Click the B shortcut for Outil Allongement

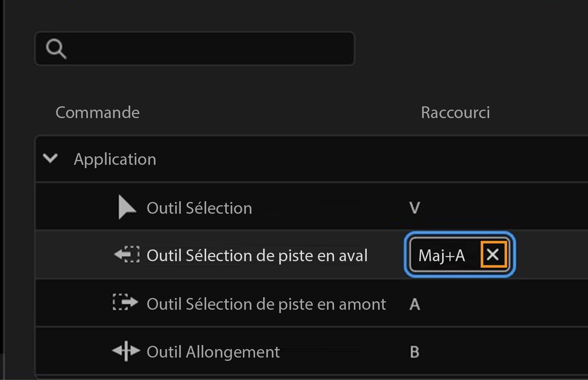point(414,352)
